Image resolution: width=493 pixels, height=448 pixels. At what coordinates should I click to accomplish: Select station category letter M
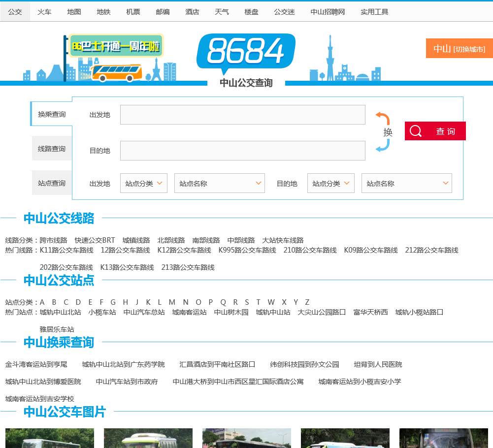tap(172, 302)
